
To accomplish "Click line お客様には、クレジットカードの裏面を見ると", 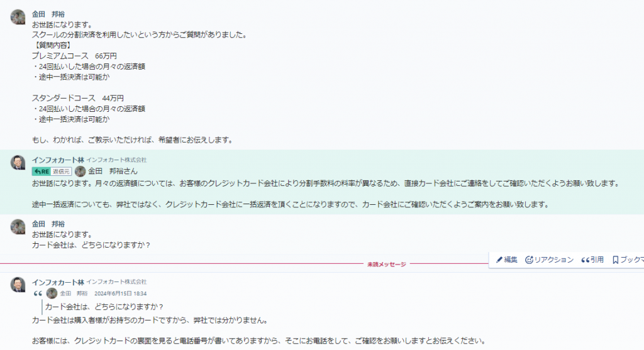I will (259, 341).
